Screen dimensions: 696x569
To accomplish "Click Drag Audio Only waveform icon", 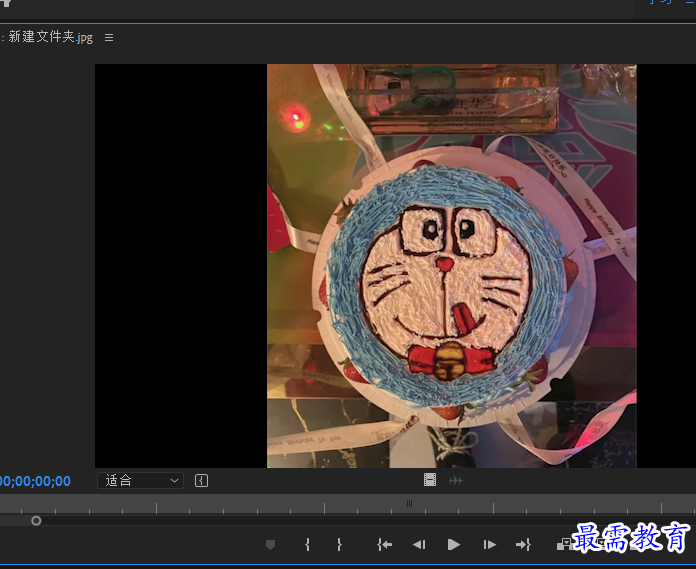I will (455, 480).
